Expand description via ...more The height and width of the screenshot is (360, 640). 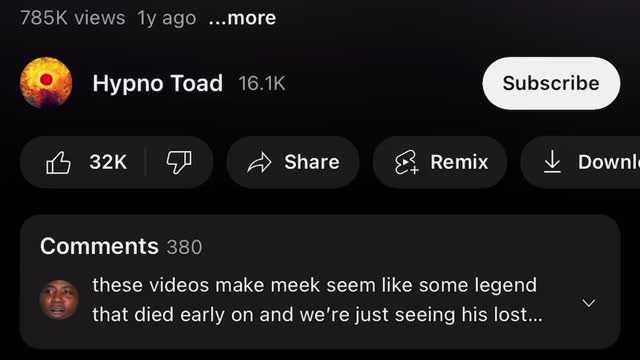tap(242, 18)
